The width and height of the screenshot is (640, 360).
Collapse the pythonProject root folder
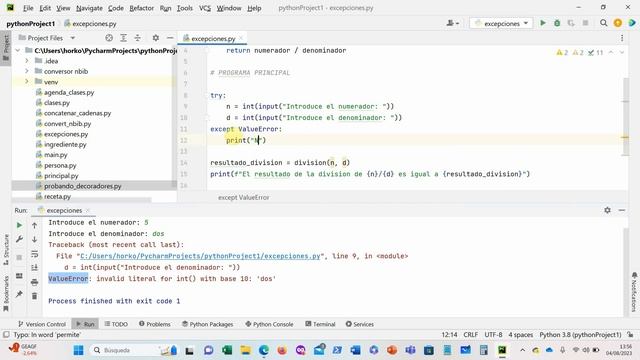[x=18, y=51]
